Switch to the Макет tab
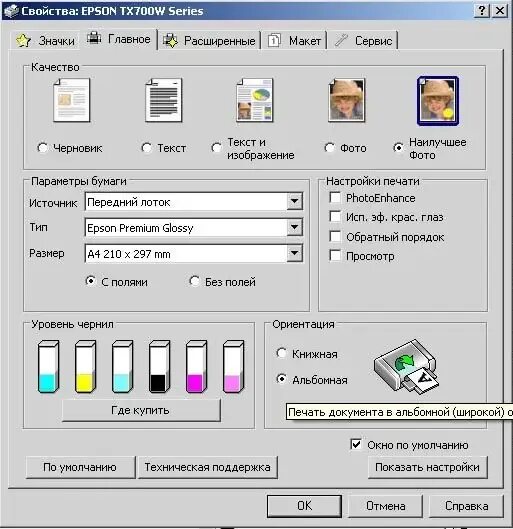 click(x=294, y=41)
